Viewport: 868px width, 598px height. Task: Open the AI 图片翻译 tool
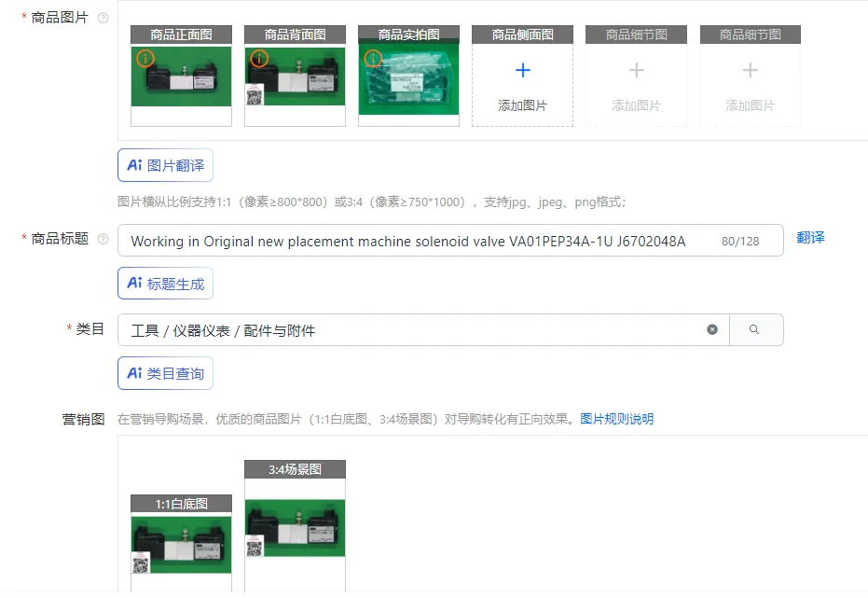(x=165, y=165)
